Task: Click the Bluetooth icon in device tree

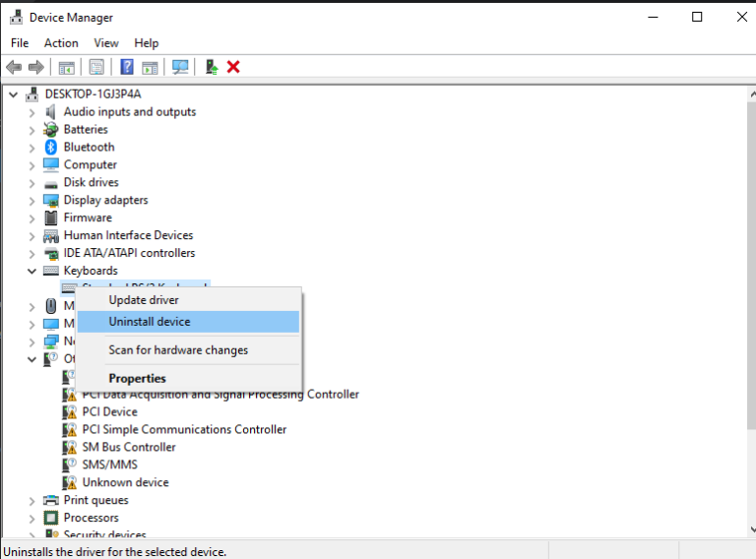Action: point(51,147)
